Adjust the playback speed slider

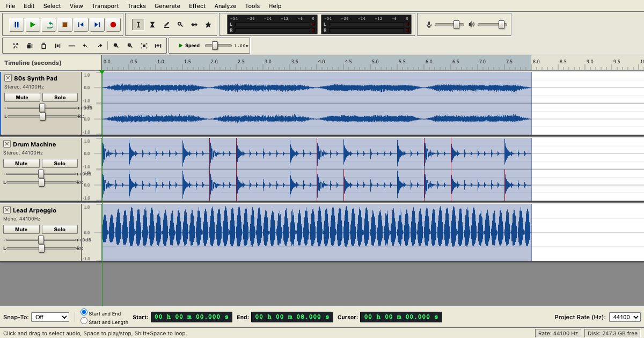coord(218,46)
